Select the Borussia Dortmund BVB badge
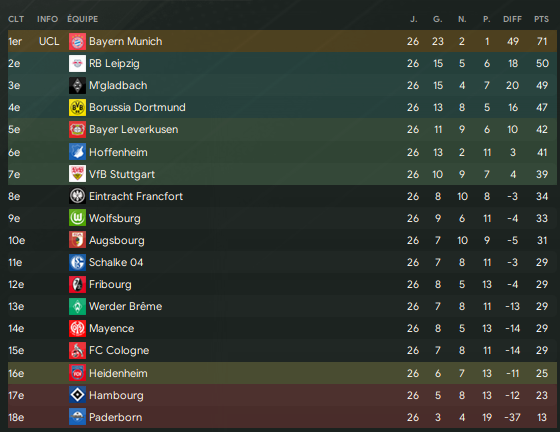Image resolution: width=560 pixels, height=432 pixels. [77, 107]
